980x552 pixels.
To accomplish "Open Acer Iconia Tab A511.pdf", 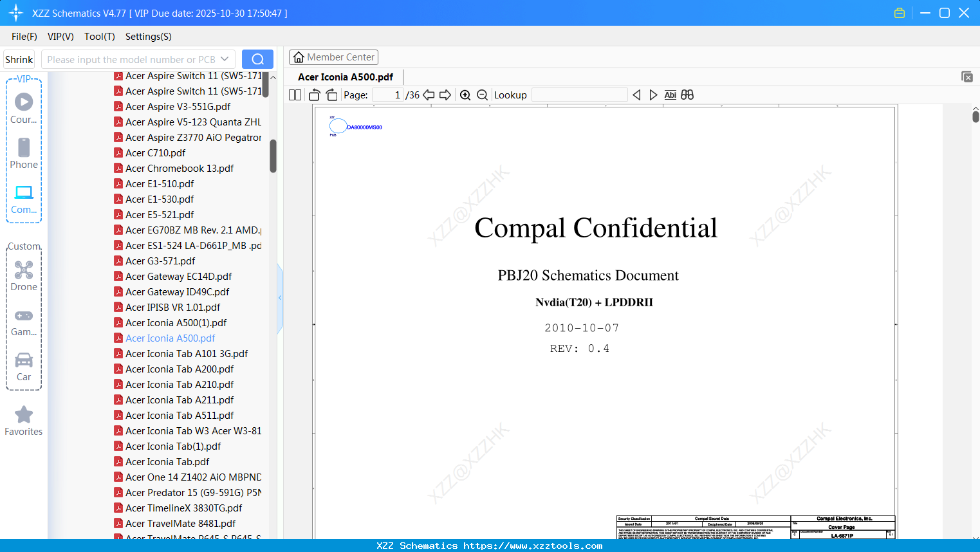I will click(x=180, y=415).
